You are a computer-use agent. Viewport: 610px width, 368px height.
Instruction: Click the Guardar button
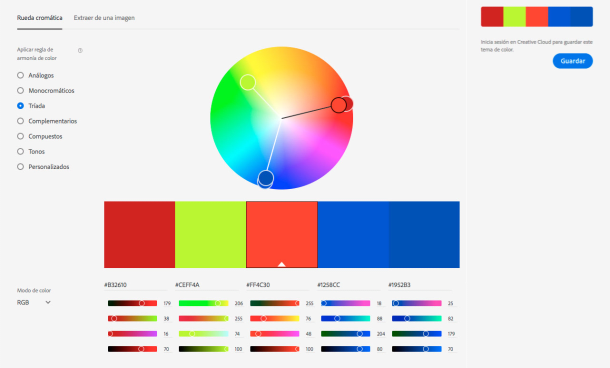coord(573,61)
